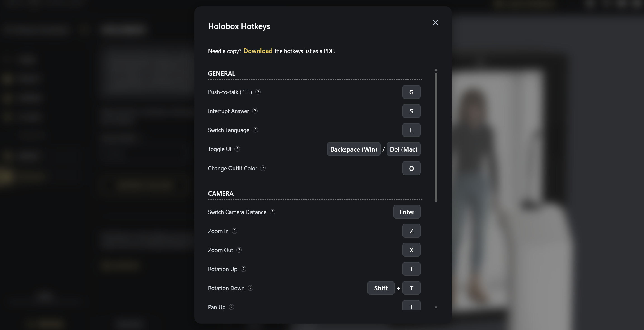Image resolution: width=644 pixels, height=330 pixels.
Task: Click question mark next to Rotation Down
Action: [x=250, y=288]
